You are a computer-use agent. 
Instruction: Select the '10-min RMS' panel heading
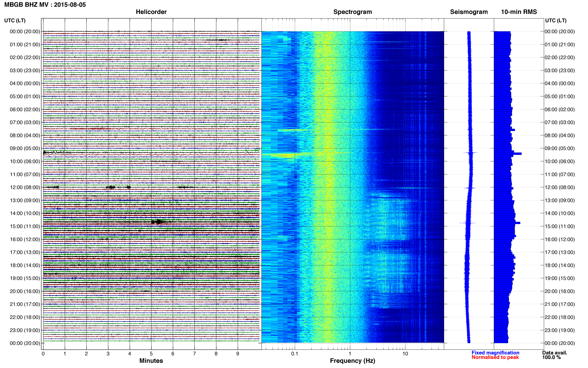(x=519, y=12)
